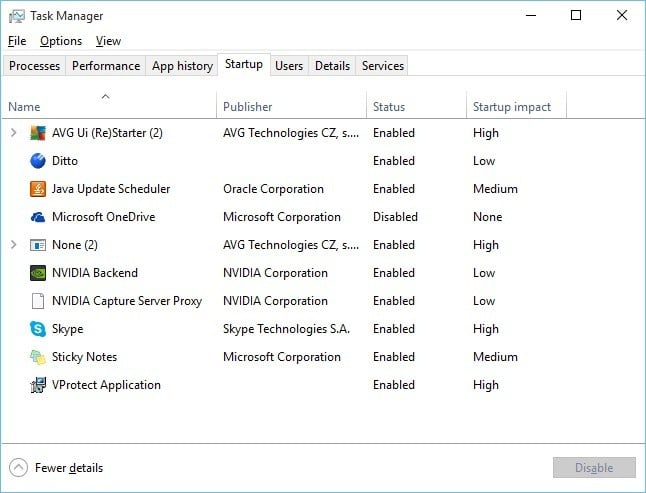
Task: Expand the None (2) startup group
Action: click(x=13, y=245)
